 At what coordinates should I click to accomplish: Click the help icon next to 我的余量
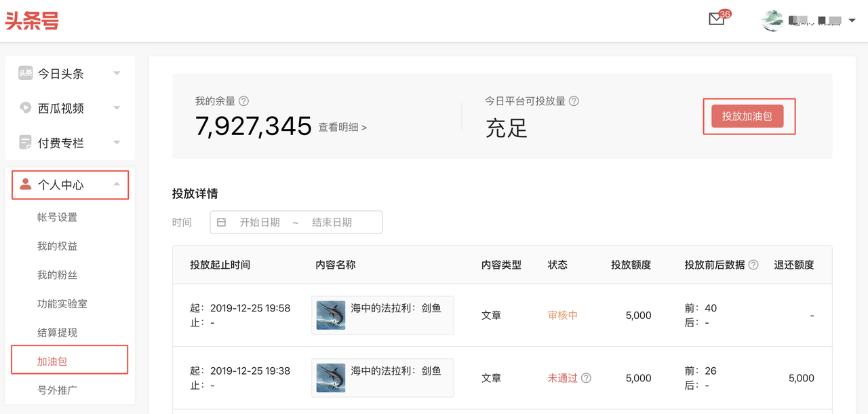coord(243,100)
